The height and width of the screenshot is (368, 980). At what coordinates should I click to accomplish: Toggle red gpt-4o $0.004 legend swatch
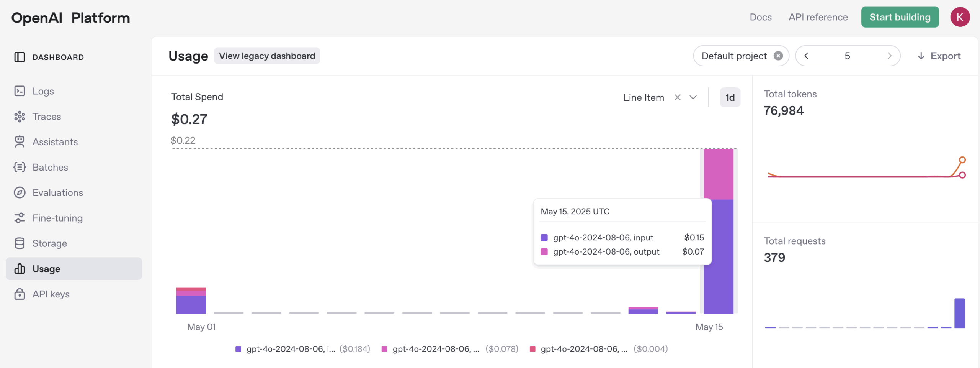532,349
